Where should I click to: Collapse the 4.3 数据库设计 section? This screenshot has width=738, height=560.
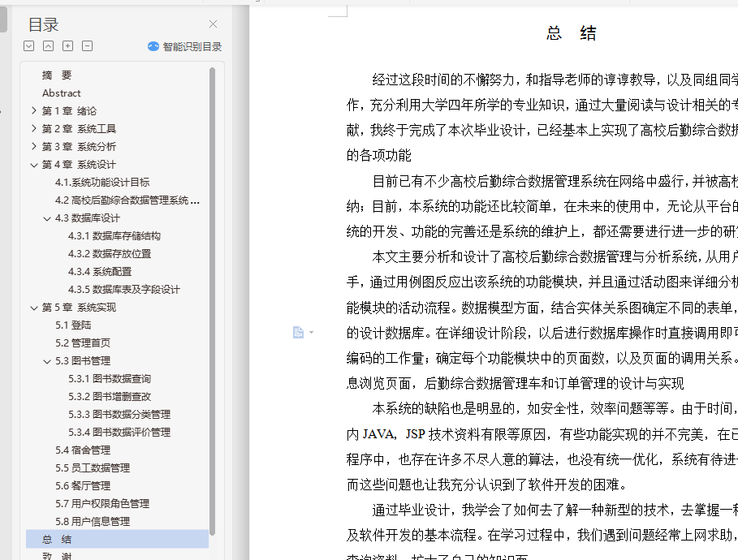[47, 218]
